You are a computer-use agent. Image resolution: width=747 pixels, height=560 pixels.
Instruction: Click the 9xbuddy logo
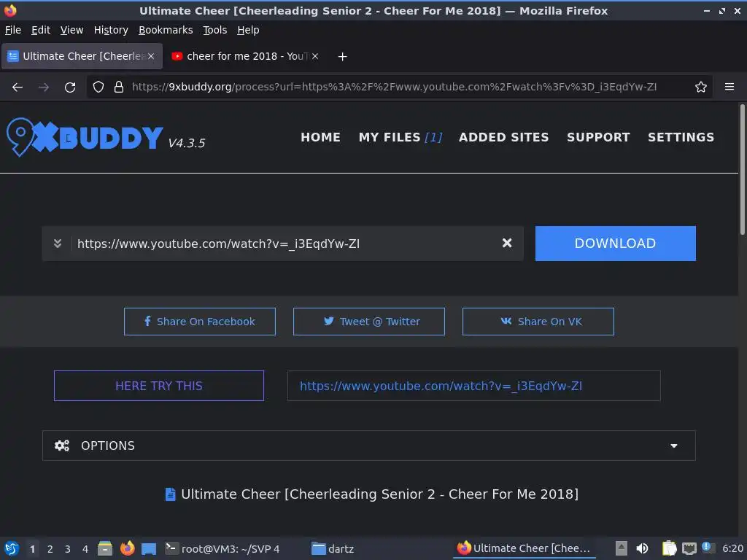tap(85, 137)
